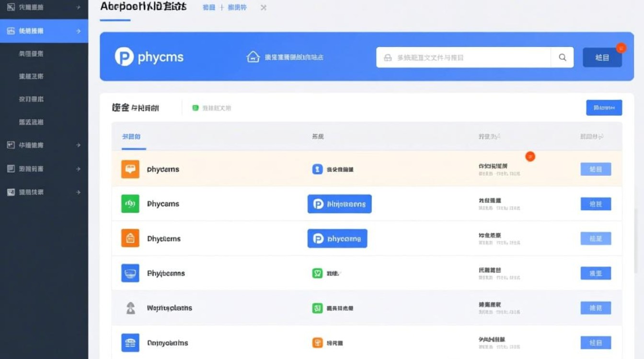Expand the sidebar item with the image icon
The image size is (644, 359).
[x=78, y=192]
